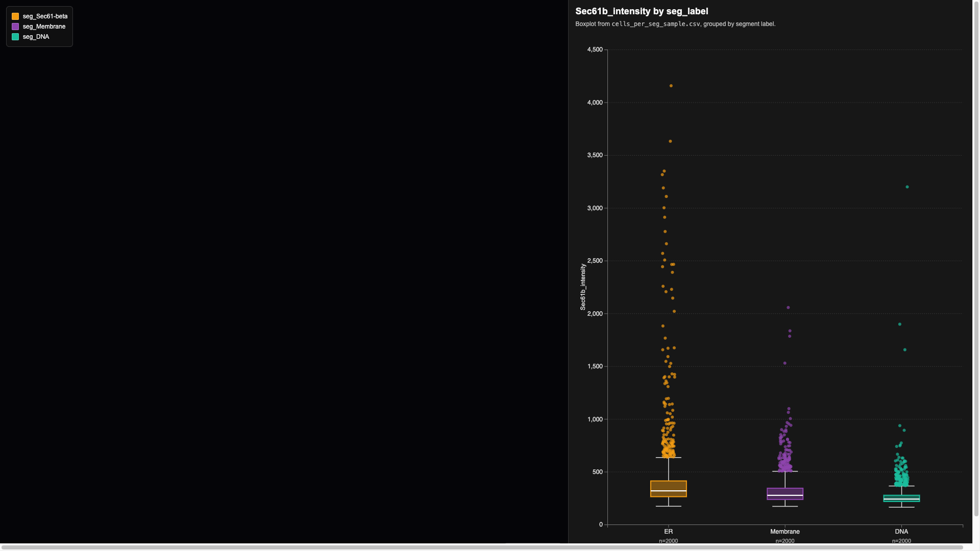Click the vertical scrollbar on right edge
The height and width of the screenshot is (551, 980).
click(x=976, y=258)
